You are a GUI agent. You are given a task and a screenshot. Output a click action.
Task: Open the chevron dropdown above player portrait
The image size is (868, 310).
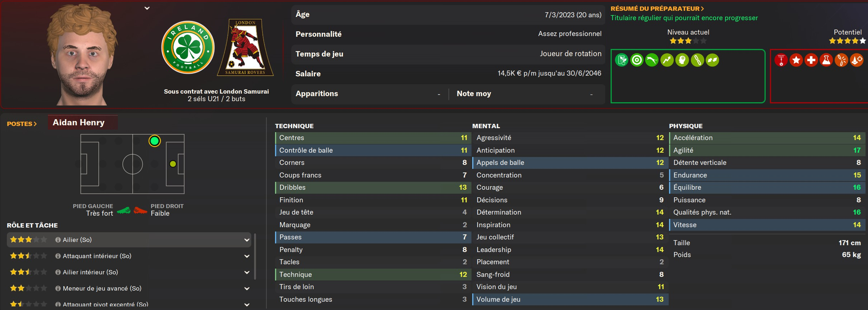pyautogui.click(x=147, y=8)
